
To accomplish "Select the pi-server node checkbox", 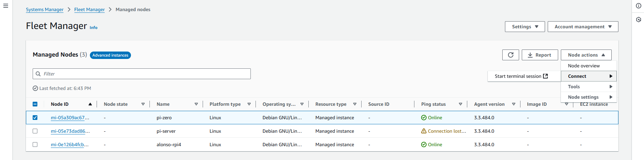I will pyautogui.click(x=35, y=131).
